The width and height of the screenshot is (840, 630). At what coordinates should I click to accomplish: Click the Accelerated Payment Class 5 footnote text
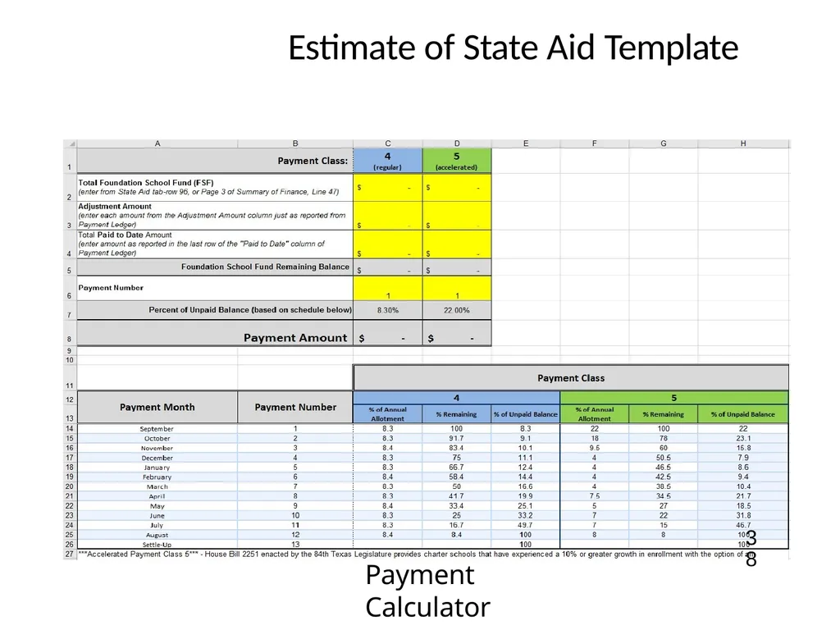[415, 555]
